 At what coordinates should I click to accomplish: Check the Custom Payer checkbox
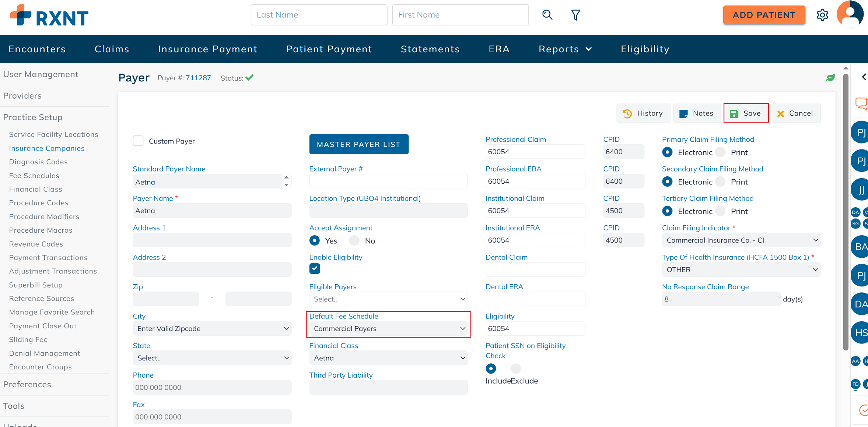(x=138, y=141)
